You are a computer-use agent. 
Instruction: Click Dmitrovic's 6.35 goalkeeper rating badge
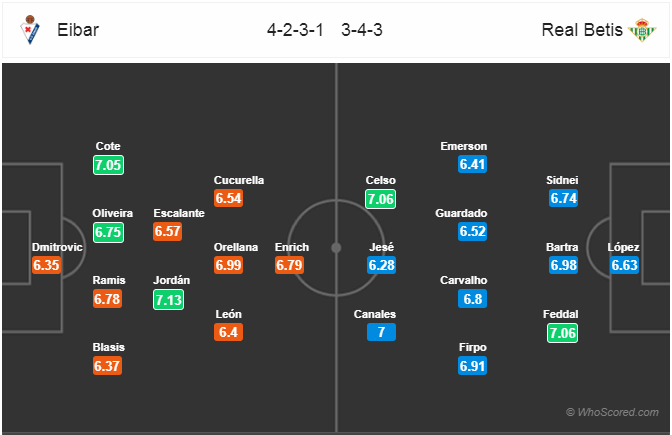46,265
